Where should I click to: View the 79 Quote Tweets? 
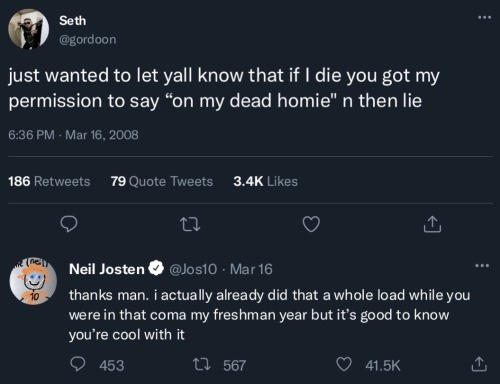162,181
